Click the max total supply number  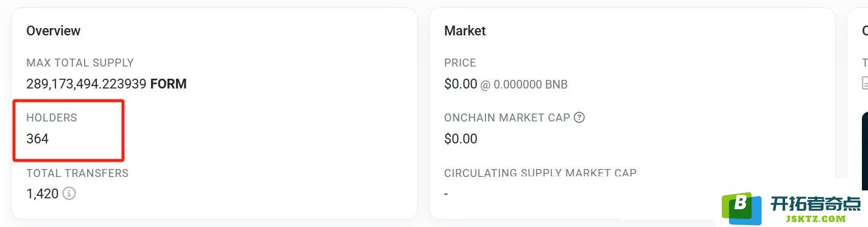[86, 84]
